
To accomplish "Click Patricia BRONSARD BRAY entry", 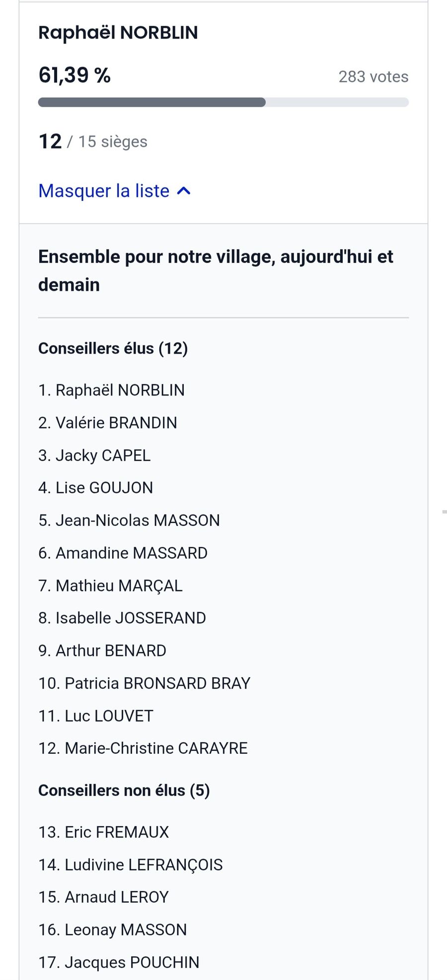I will point(144,683).
